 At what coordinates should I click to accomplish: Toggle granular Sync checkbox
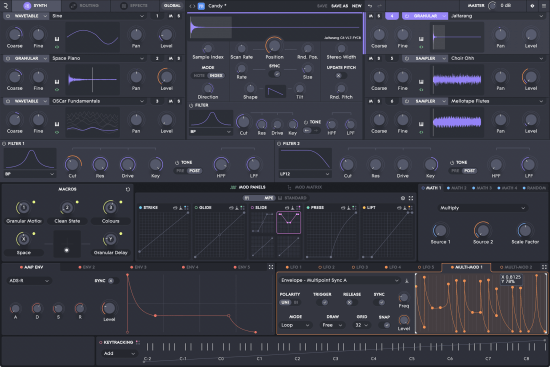tap(276, 74)
